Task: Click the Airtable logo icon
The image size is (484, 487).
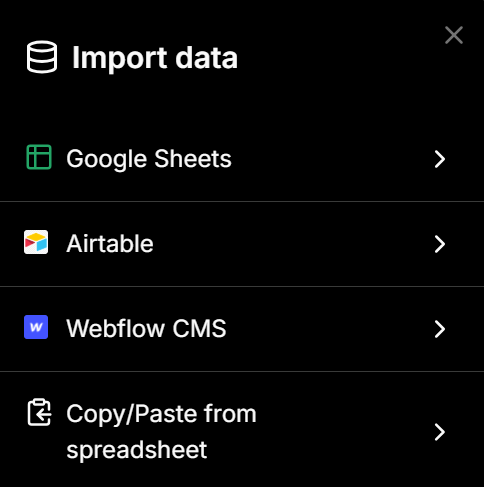Action: (x=36, y=242)
